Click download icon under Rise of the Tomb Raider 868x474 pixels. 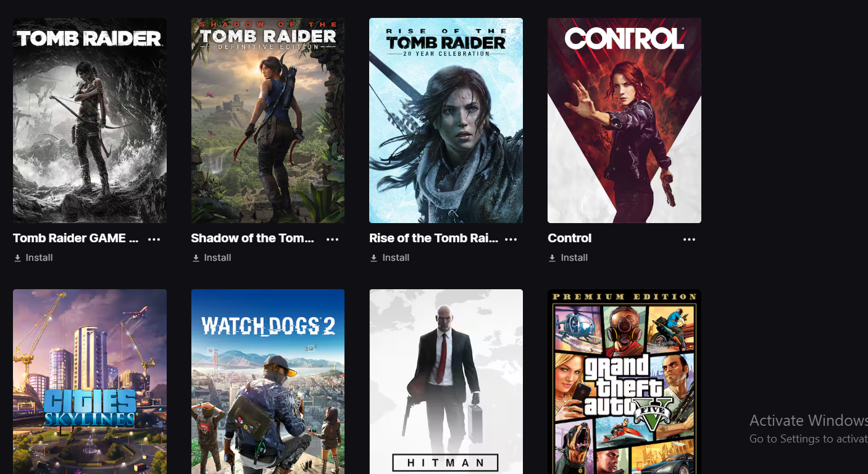pos(373,258)
